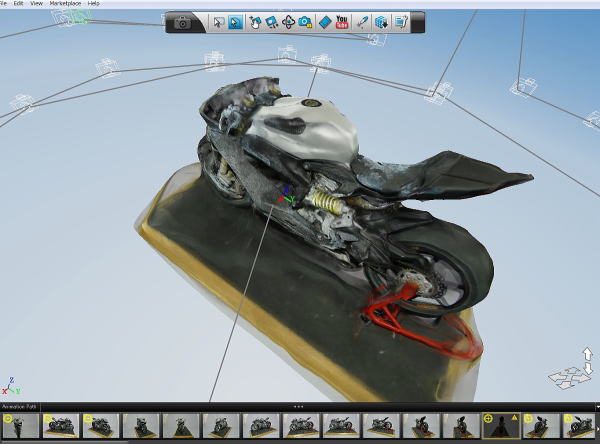Image resolution: width=600 pixels, height=444 pixels.
Task: Click the XYZ axis indicator in the viewport corner
Action: coord(11,386)
